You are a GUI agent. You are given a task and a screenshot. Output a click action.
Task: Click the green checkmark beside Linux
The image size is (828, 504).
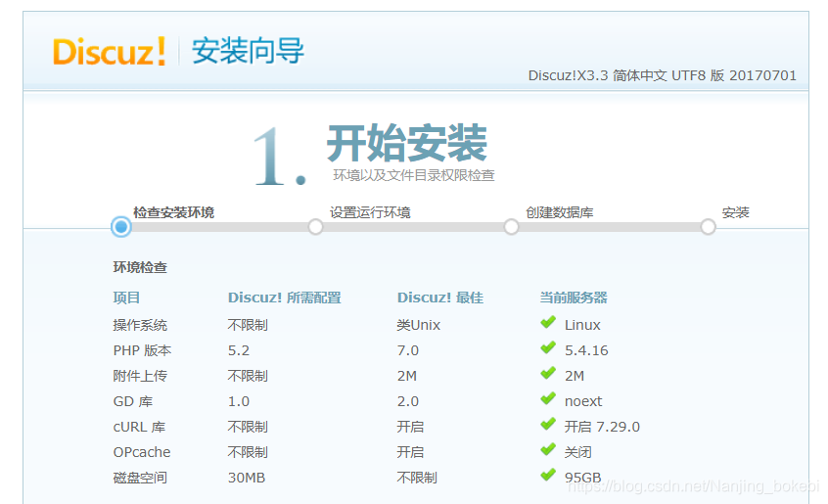[x=548, y=322]
